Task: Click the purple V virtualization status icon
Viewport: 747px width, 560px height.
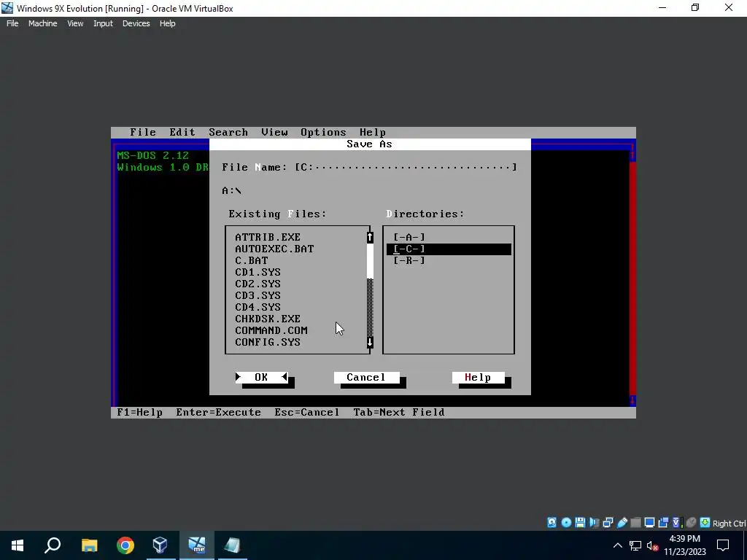Action: coord(677,522)
